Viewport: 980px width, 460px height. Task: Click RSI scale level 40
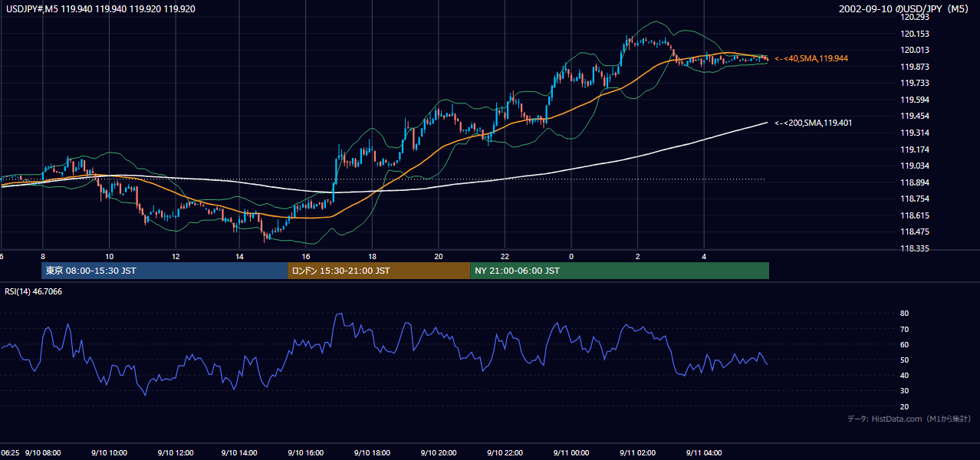(x=905, y=376)
